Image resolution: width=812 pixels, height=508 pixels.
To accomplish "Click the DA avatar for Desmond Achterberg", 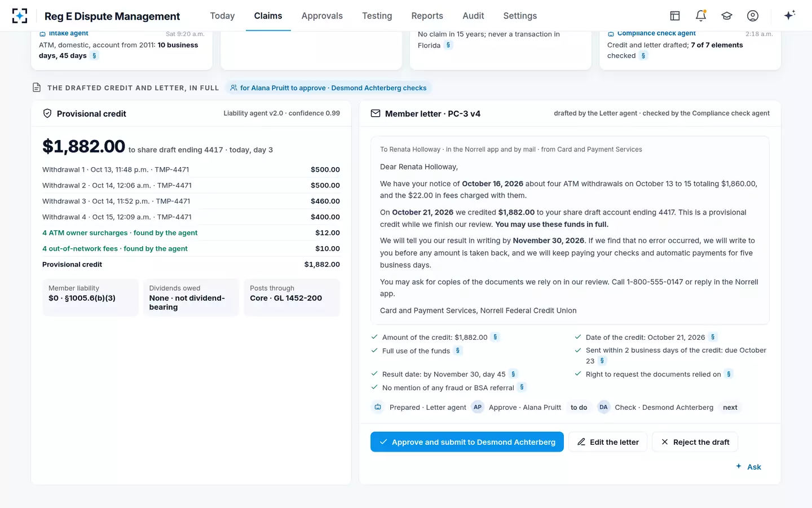I will 603,407.
